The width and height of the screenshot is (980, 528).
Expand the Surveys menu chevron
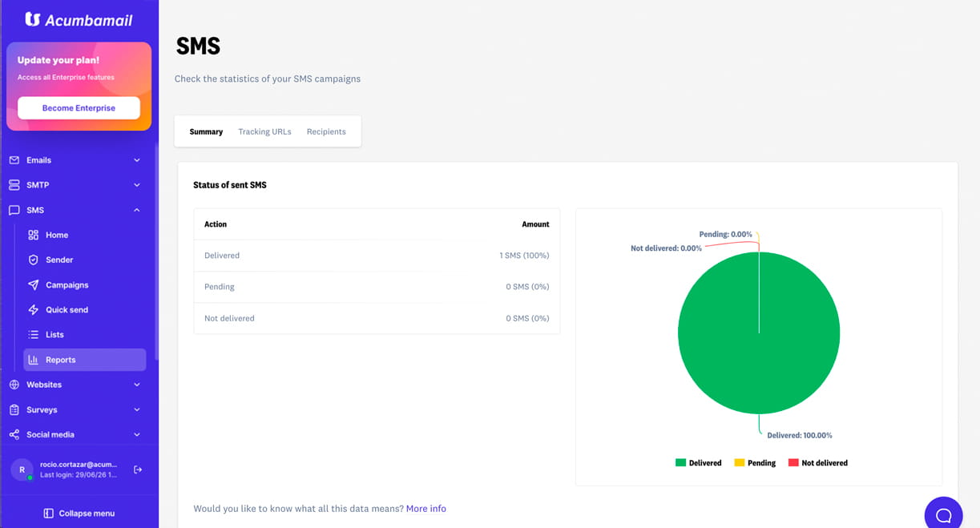pos(137,409)
